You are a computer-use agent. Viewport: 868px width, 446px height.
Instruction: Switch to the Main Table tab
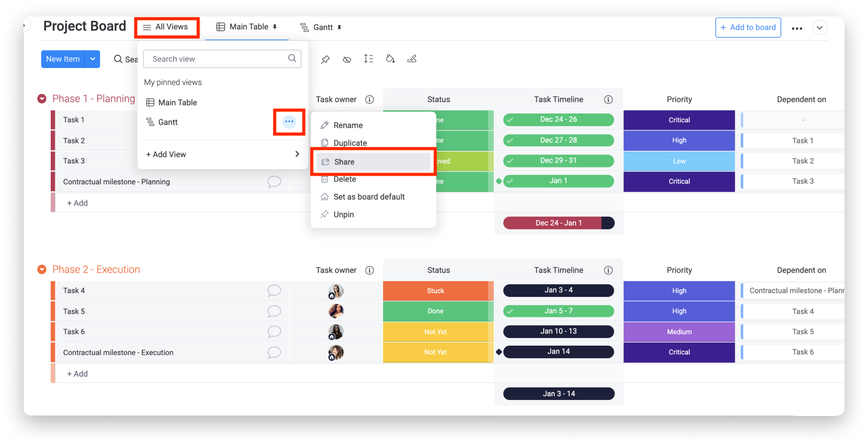point(247,27)
